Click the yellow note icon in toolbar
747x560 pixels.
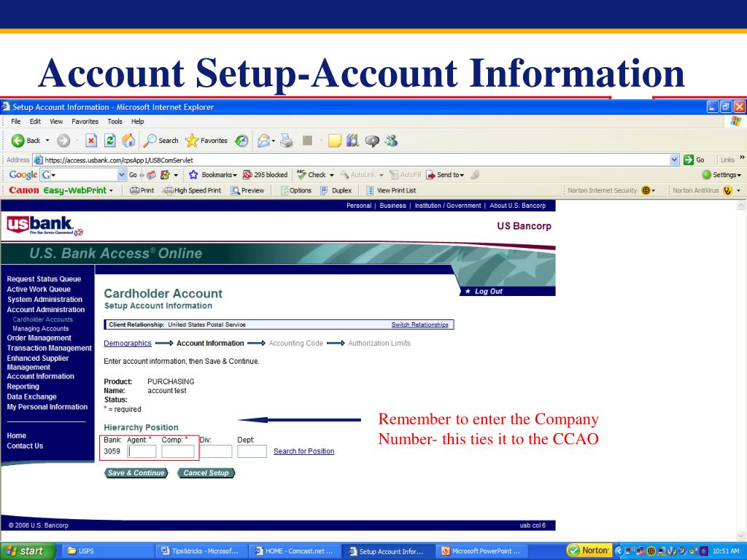(334, 141)
